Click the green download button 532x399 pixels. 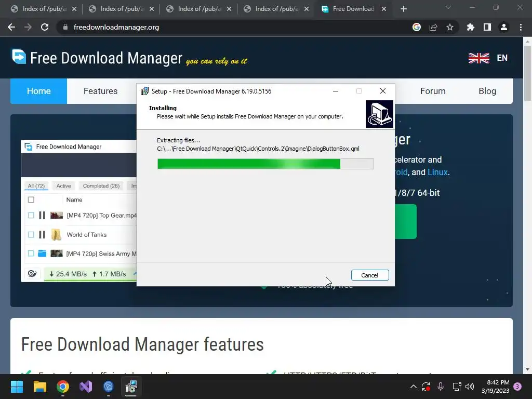coord(406,221)
